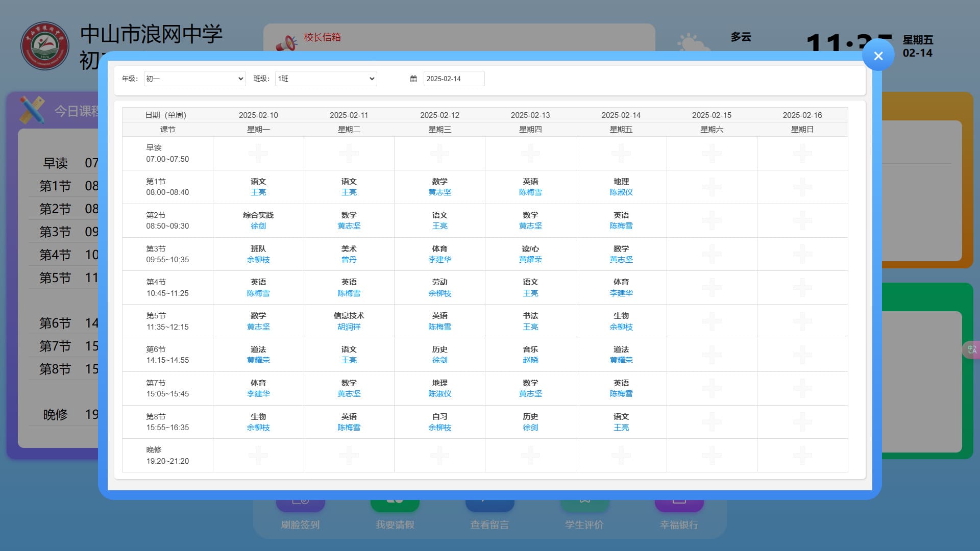Image resolution: width=980 pixels, height=551 pixels.
Task: Close the timetable popup dialog
Action: click(x=878, y=56)
